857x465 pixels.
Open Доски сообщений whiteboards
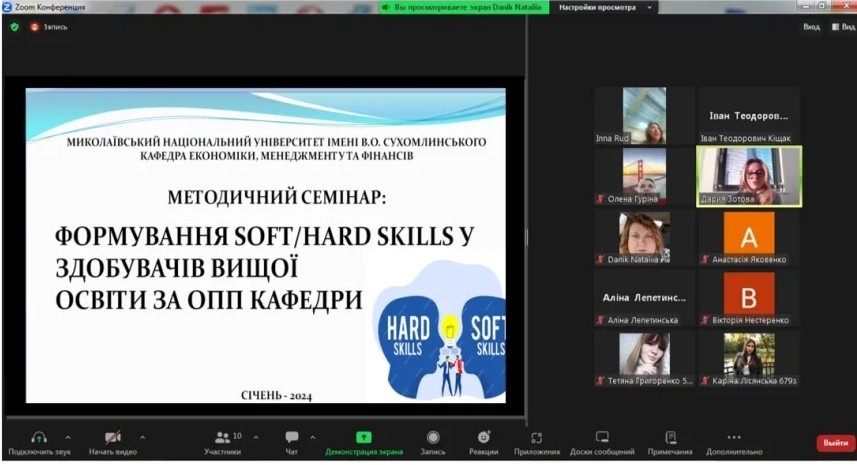602,438
